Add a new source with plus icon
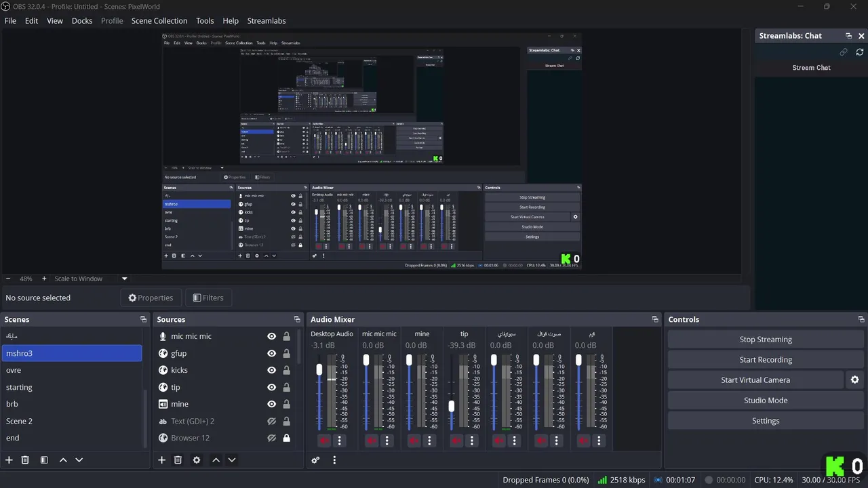 [x=162, y=460]
